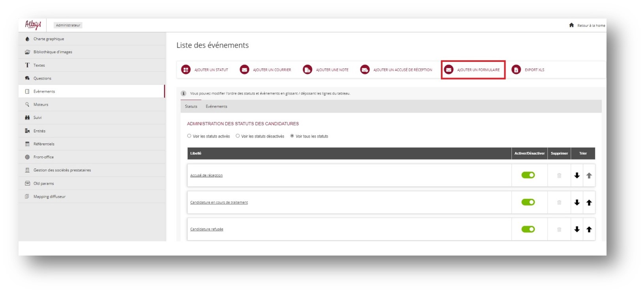Open Candidature en cours de traitement link
Image resolution: width=644 pixels, height=293 pixels.
pyautogui.click(x=219, y=202)
